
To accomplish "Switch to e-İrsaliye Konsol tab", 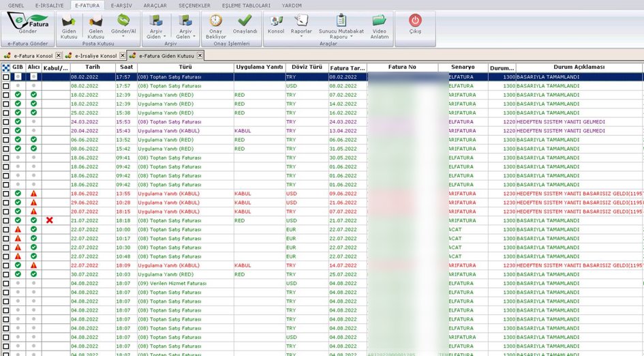I will (x=95, y=55).
